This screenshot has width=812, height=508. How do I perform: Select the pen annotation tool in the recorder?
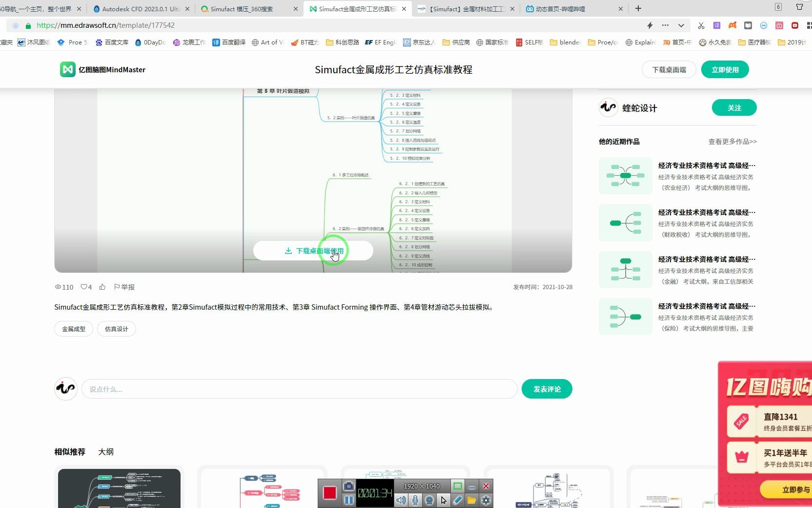click(458, 500)
